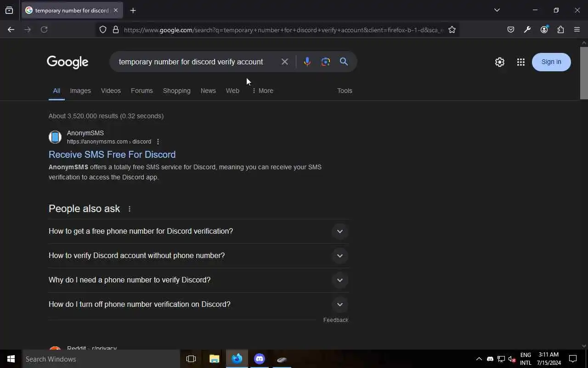Screen dimensions: 588x368
Task: Reload the page with refresh icon
Action: coord(44,29)
